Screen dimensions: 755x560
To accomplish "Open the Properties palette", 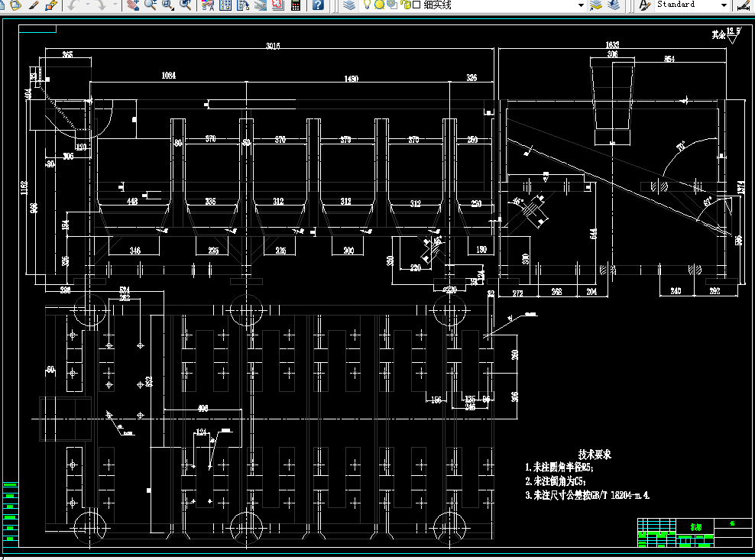I will point(208,5).
